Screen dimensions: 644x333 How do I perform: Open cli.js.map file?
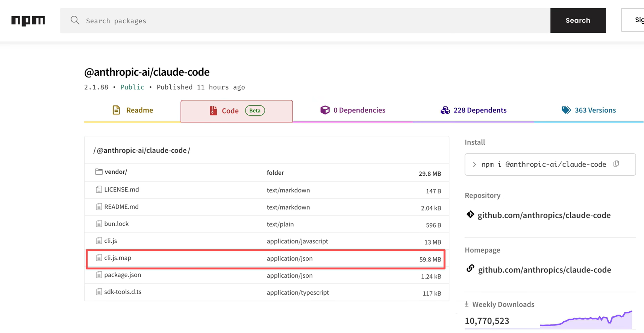(x=118, y=258)
